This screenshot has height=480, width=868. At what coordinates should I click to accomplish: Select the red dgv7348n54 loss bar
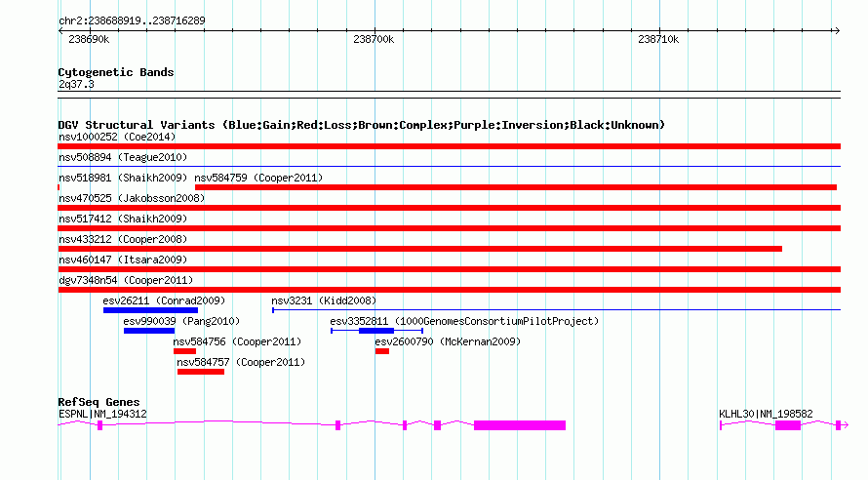tap(449, 290)
